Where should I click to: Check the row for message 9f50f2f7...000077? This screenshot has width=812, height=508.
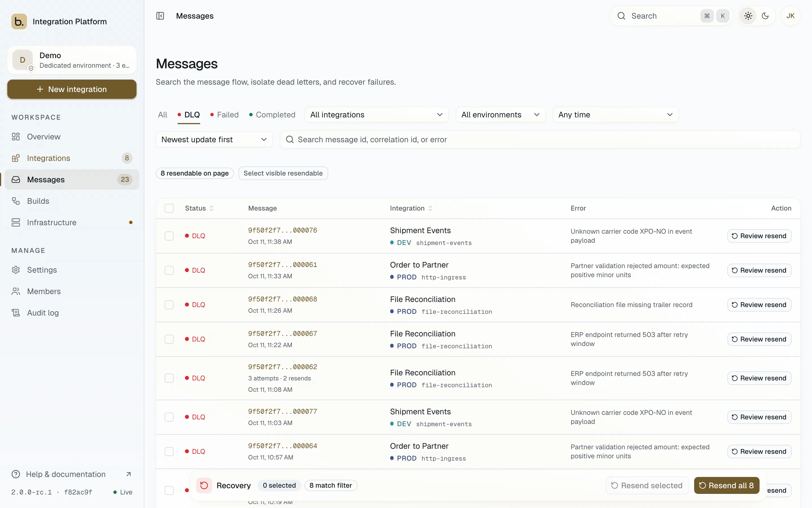[x=169, y=417]
